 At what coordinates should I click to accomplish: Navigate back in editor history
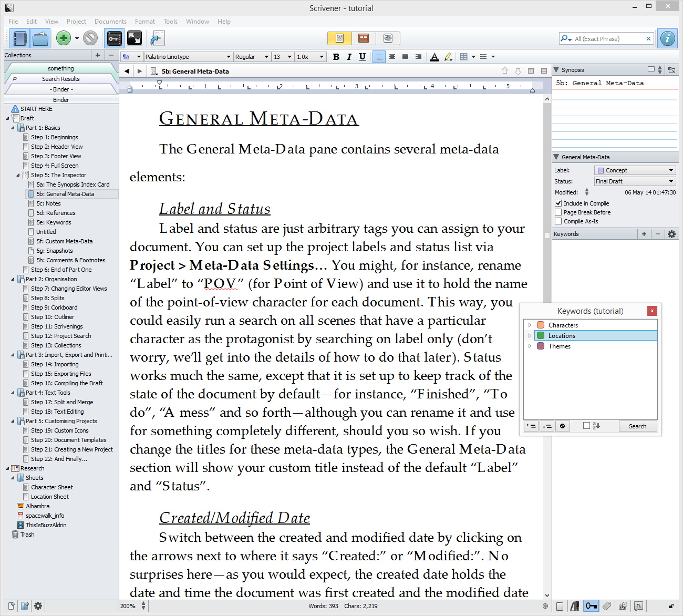tap(127, 71)
